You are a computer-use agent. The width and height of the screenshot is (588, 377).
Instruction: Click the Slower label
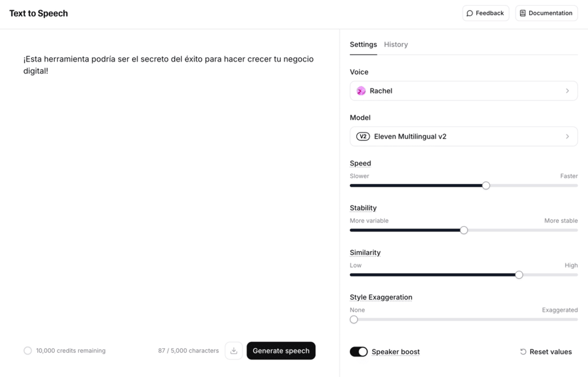click(359, 176)
